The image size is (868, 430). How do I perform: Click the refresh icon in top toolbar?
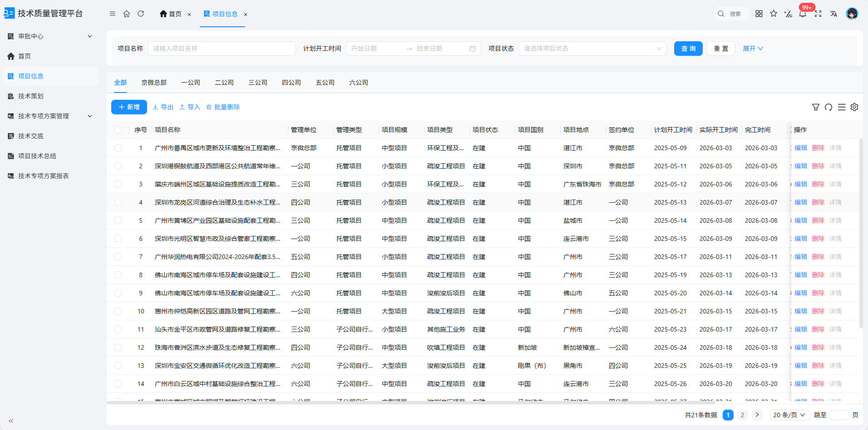click(141, 14)
